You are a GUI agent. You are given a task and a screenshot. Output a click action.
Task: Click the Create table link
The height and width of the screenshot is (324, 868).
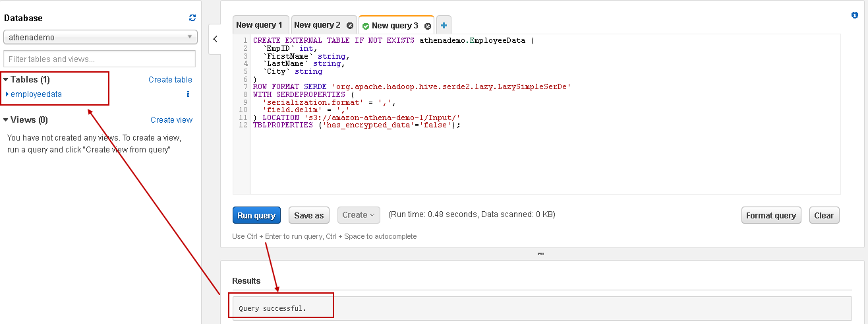170,80
